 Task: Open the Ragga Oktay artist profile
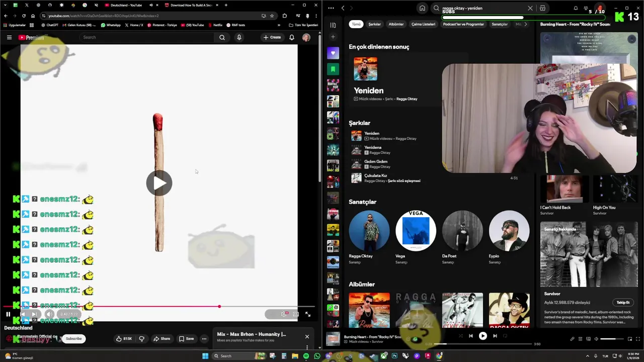point(369,237)
